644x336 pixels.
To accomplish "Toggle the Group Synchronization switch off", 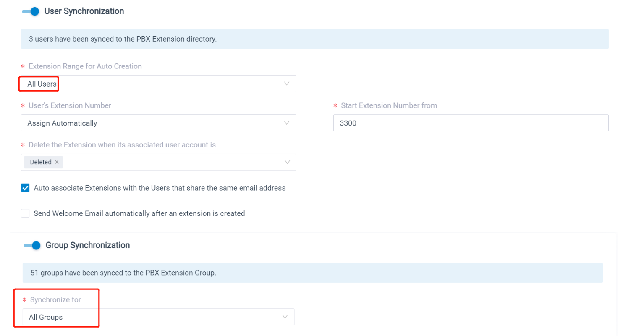I will tap(32, 245).
